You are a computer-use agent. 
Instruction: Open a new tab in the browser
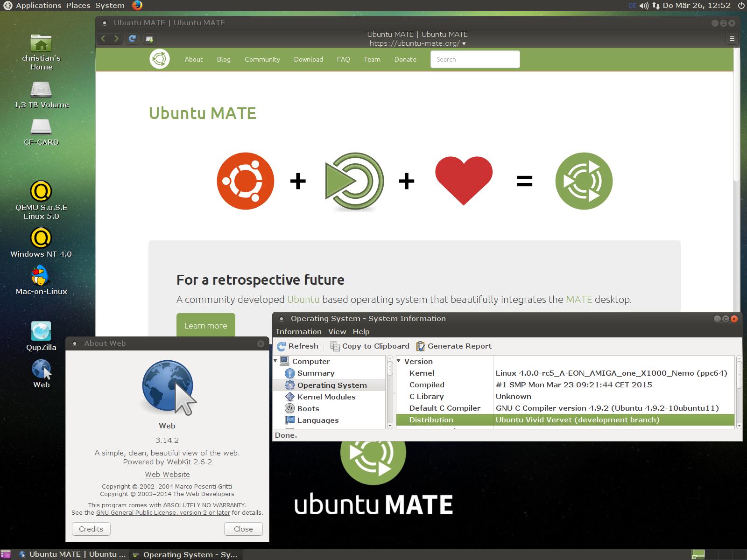coord(149,39)
